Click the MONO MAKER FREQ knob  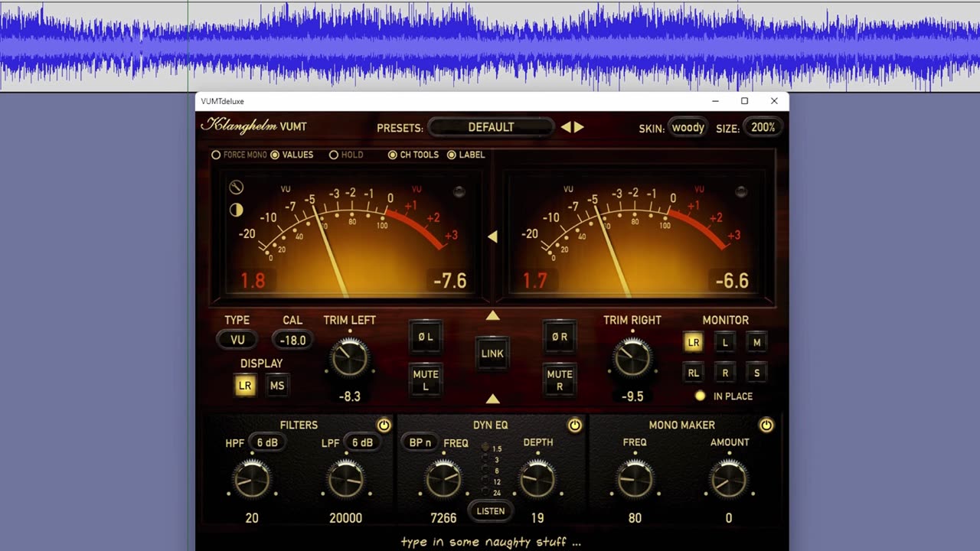[x=635, y=481]
